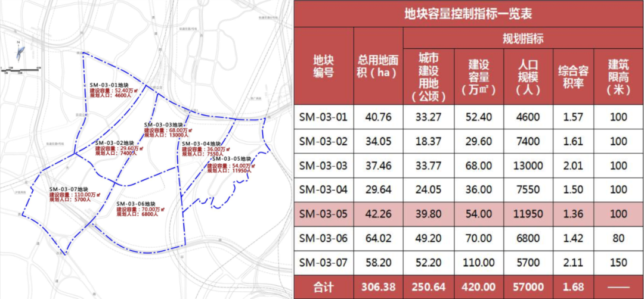Click the 合计 total row label
Image resolution: width=644 pixels, height=299 pixels.
tap(323, 286)
